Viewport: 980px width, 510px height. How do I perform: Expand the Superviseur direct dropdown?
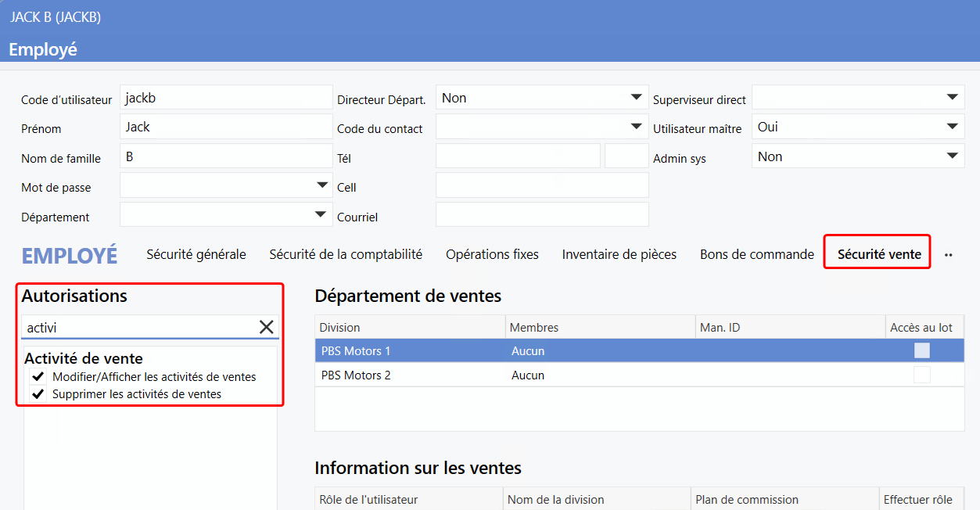click(x=952, y=98)
